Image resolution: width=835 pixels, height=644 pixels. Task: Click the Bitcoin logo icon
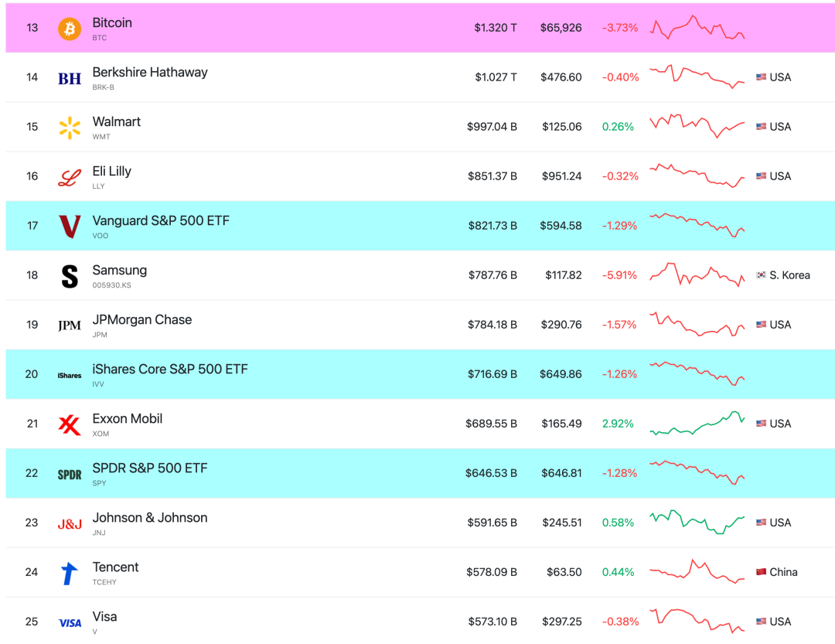[x=70, y=29]
